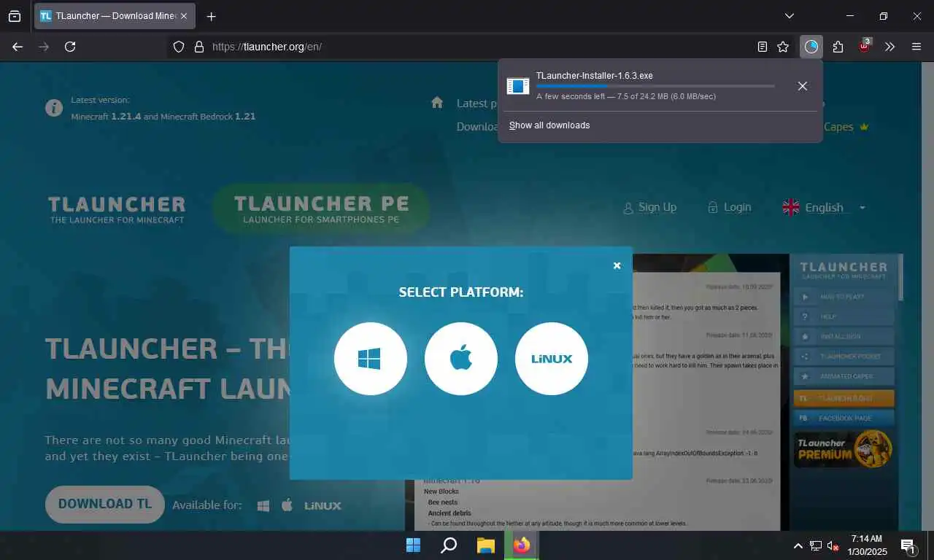The image size is (934, 560).
Task: Expand the more tools overflow chevron
Action: pos(889,47)
